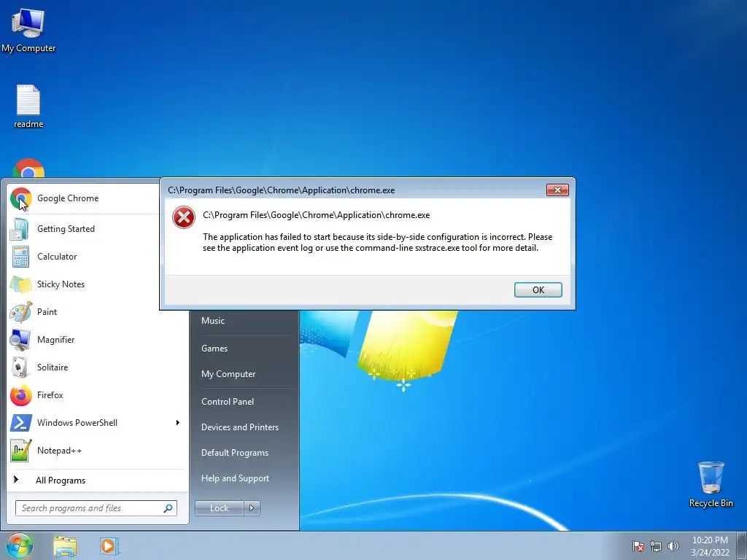747x560 pixels.
Task: Open Google Chrome icon in Start menu
Action: (20, 198)
